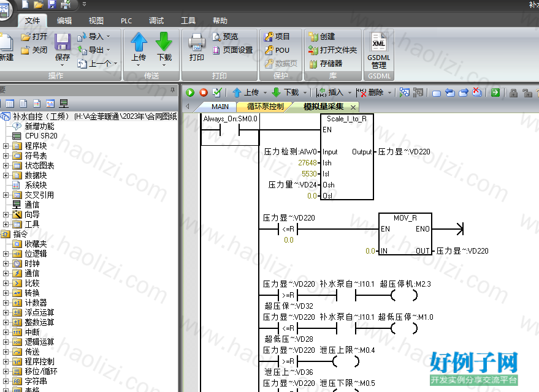Open dropdown arrow next to 插入

click(x=350, y=92)
